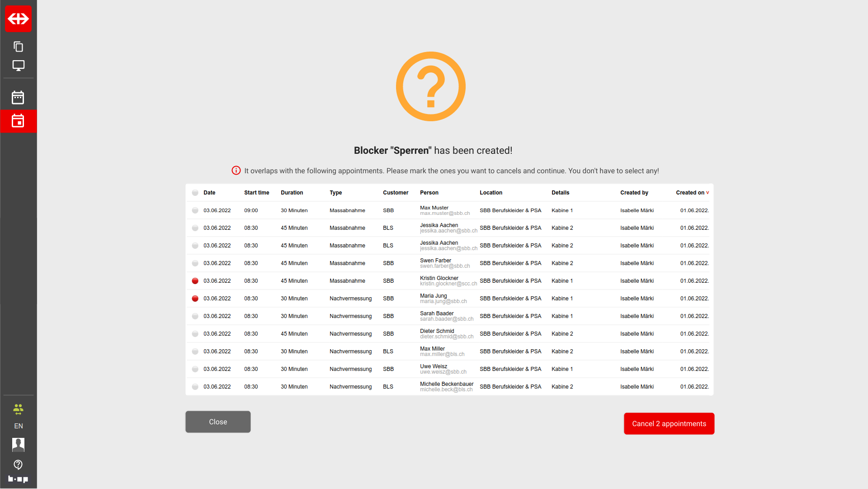Sort by Created on column arrow

[x=708, y=193]
